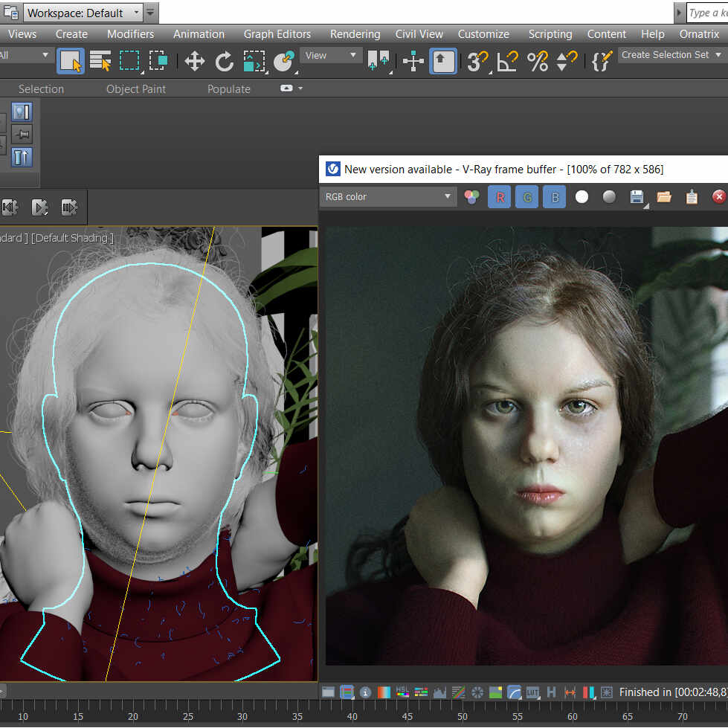Switch to alpha channel view
728x728 pixels.
click(x=582, y=197)
